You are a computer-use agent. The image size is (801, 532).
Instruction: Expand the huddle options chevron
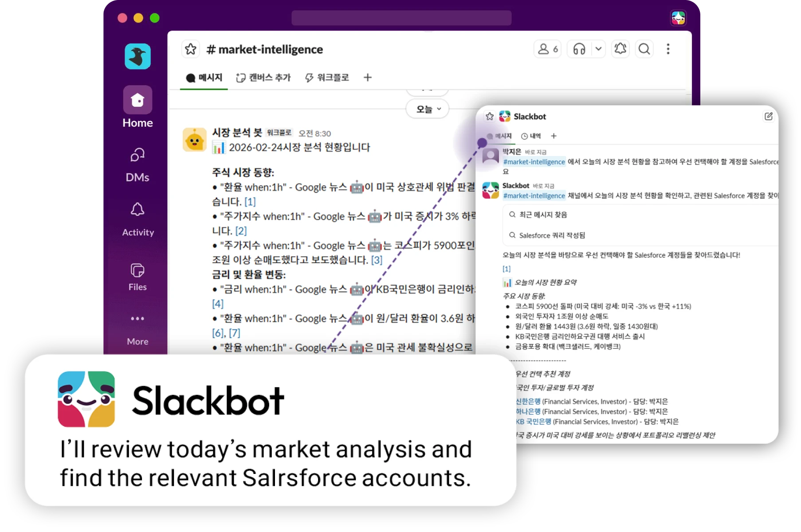point(598,49)
